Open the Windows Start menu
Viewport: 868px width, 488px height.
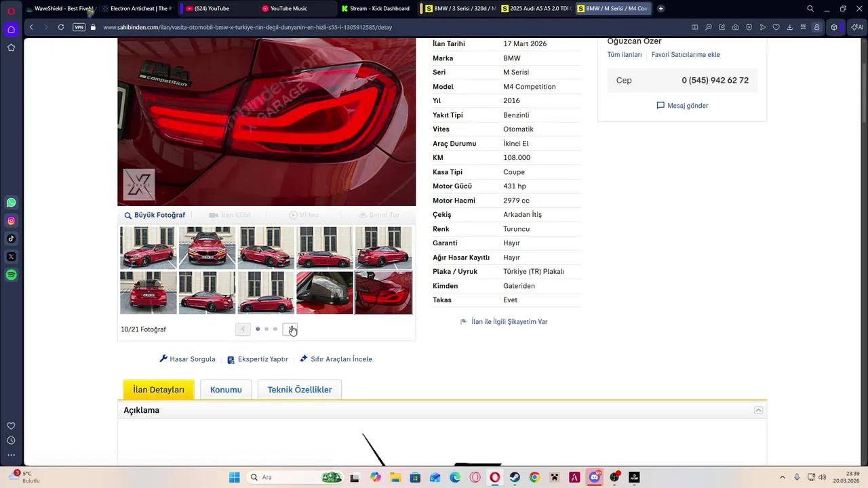[235, 477]
